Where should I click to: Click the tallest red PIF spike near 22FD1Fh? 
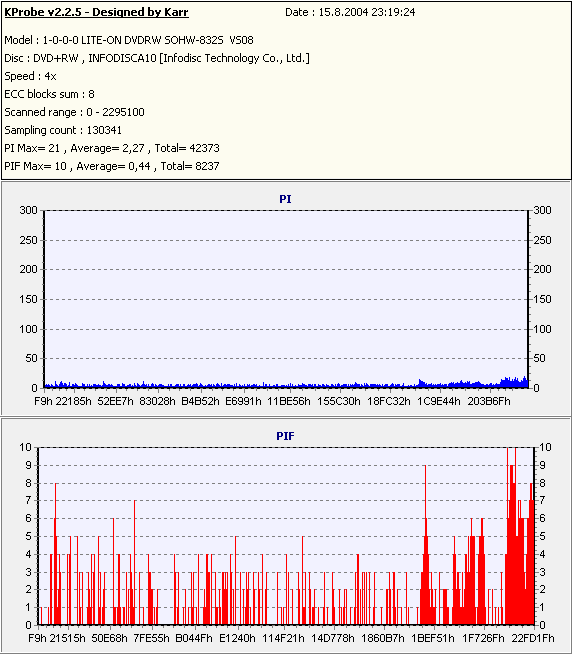point(516,536)
